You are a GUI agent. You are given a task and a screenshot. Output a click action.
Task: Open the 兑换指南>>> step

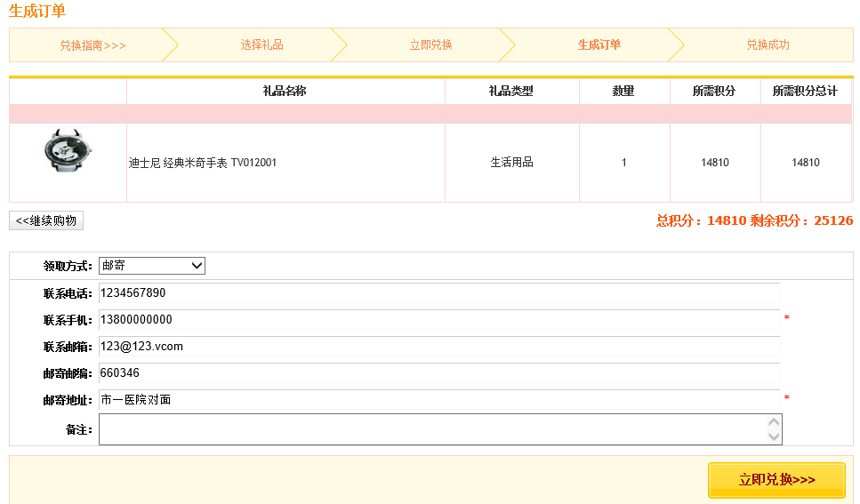pyautogui.click(x=92, y=45)
